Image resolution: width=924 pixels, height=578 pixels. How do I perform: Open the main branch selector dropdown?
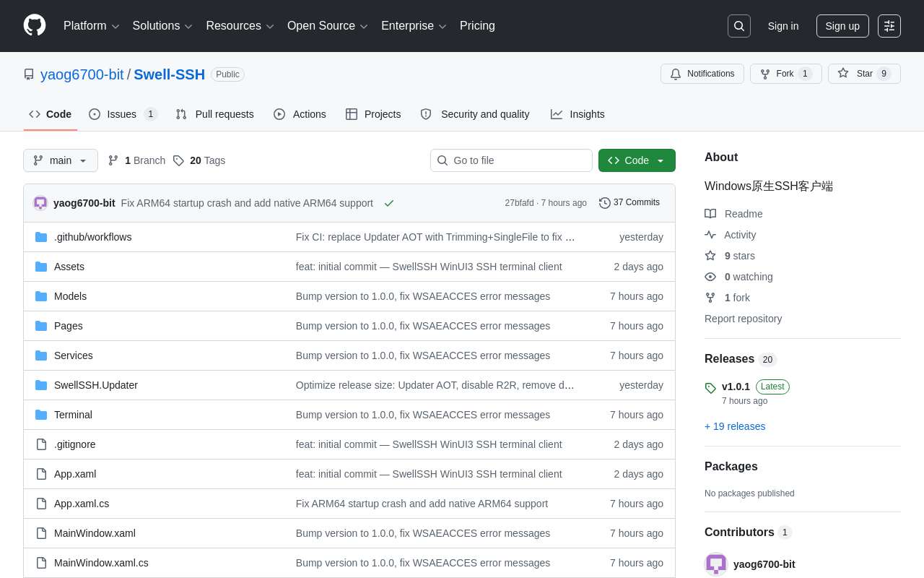(61, 160)
